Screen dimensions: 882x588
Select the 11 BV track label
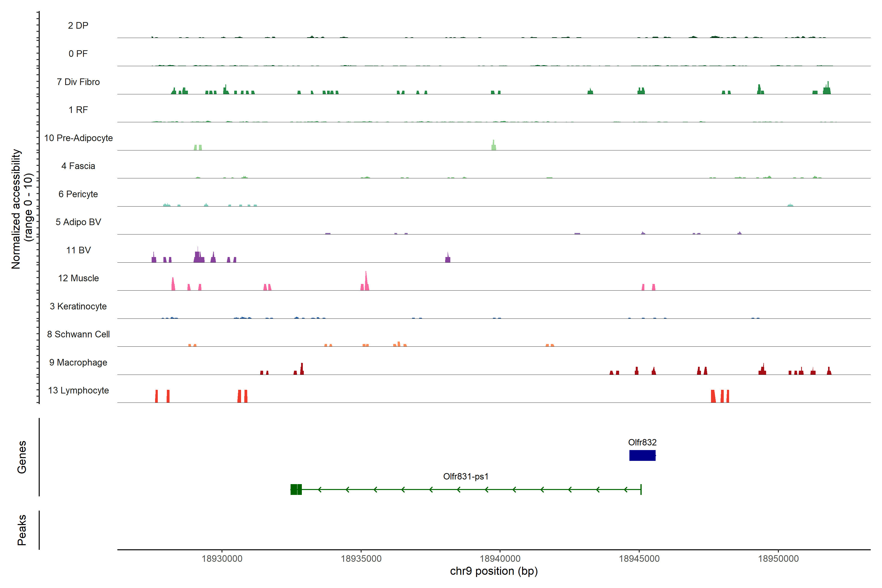pyautogui.click(x=78, y=250)
